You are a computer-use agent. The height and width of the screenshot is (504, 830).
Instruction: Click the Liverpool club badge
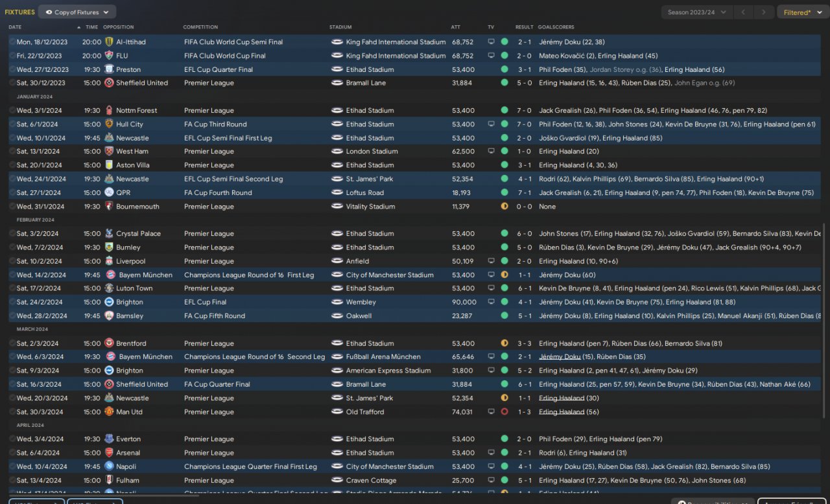(x=109, y=261)
